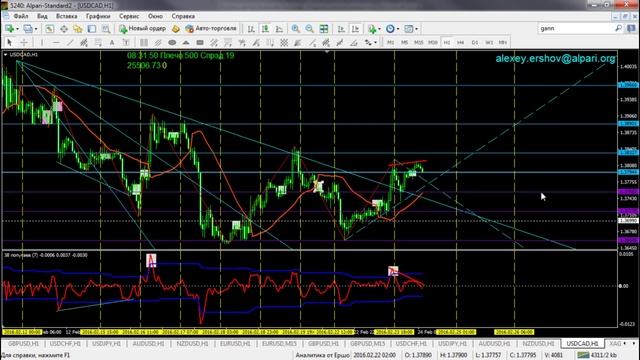
Task: Click the Новый ордер button
Action: 142,29
